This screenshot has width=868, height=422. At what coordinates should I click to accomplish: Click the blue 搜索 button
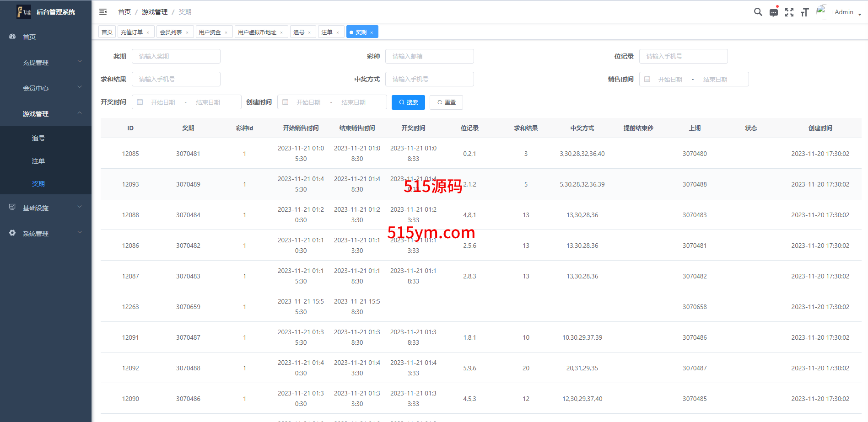tap(408, 102)
